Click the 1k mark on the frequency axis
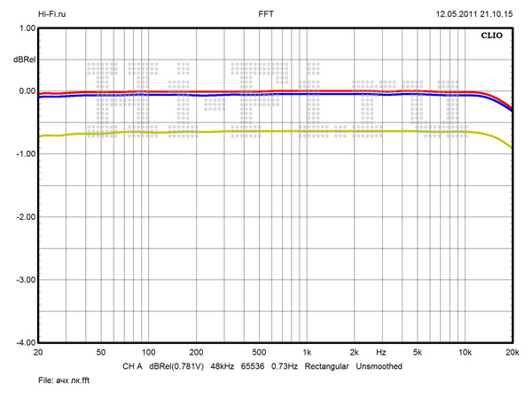Viewport: 532px width, 399px height. 306,352
